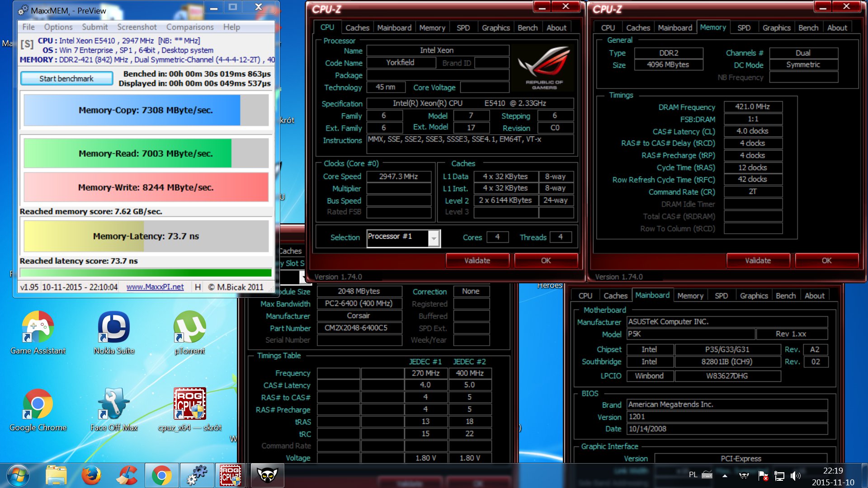868x488 pixels.
Task: Click the blue Memory-Copy result bar
Action: point(146,110)
